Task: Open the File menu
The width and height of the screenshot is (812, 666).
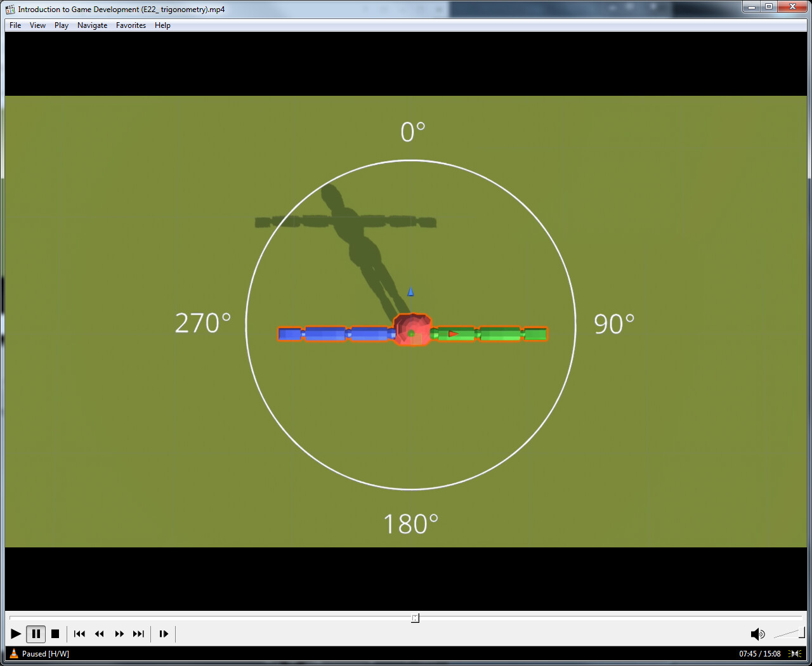Action: click(x=15, y=25)
